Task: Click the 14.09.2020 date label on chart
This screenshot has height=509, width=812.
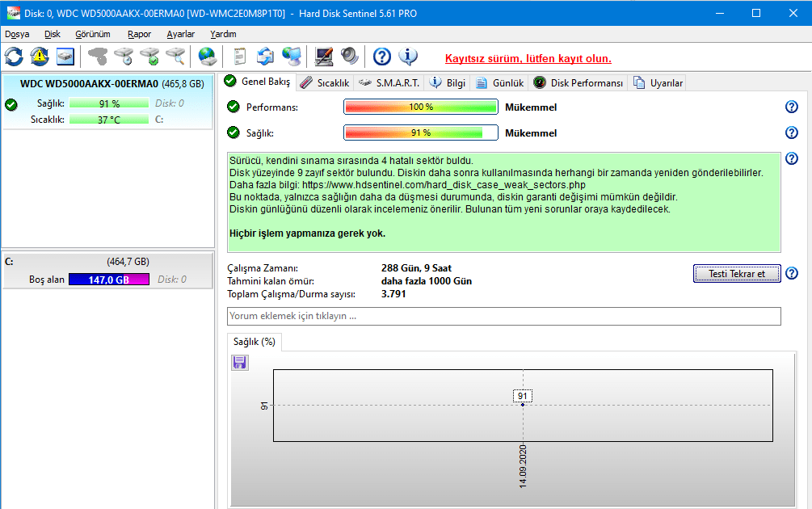Action: click(x=523, y=466)
